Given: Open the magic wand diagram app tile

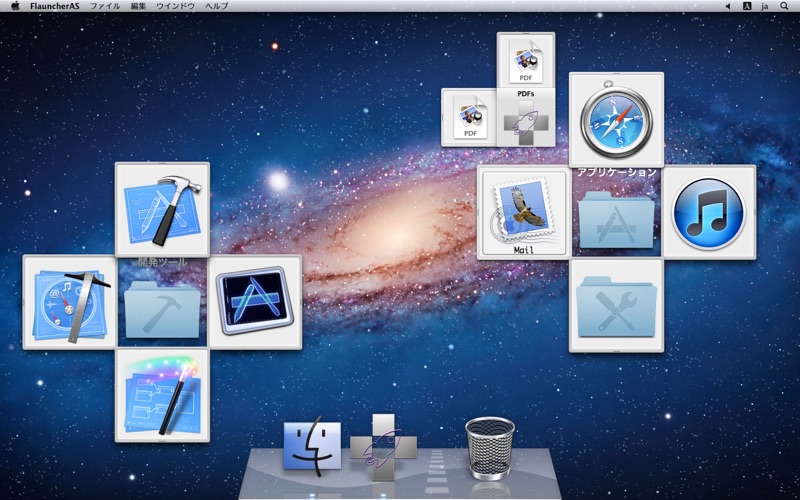Looking at the screenshot, I should [x=162, y=395].
